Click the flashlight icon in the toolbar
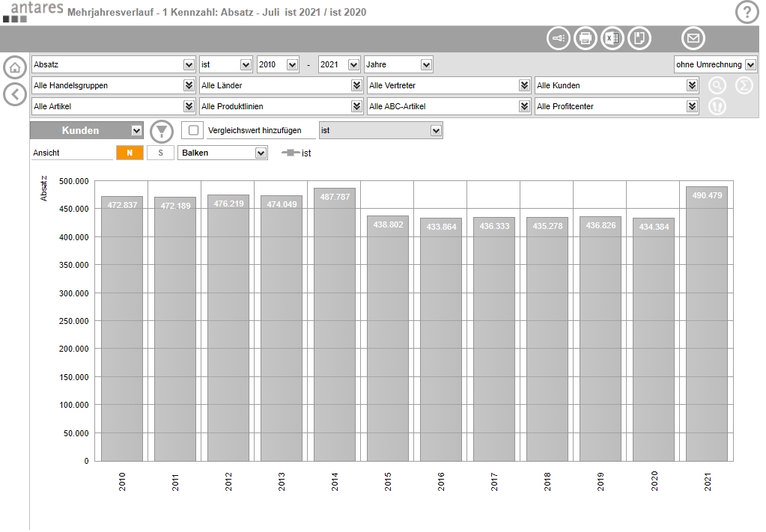Image resolution: width=766 pixels, height=532 pixels. 559,38
